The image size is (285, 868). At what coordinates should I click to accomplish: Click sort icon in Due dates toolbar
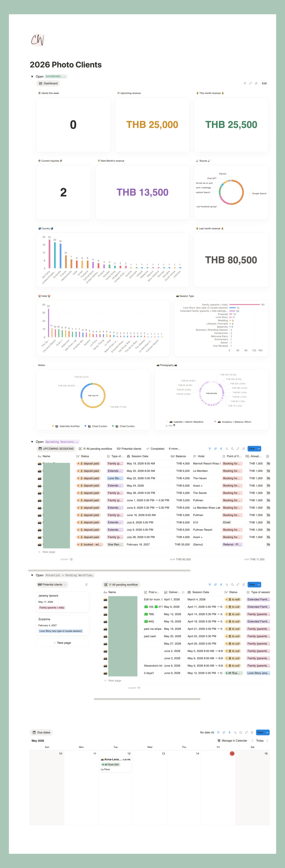coord(224,732)
